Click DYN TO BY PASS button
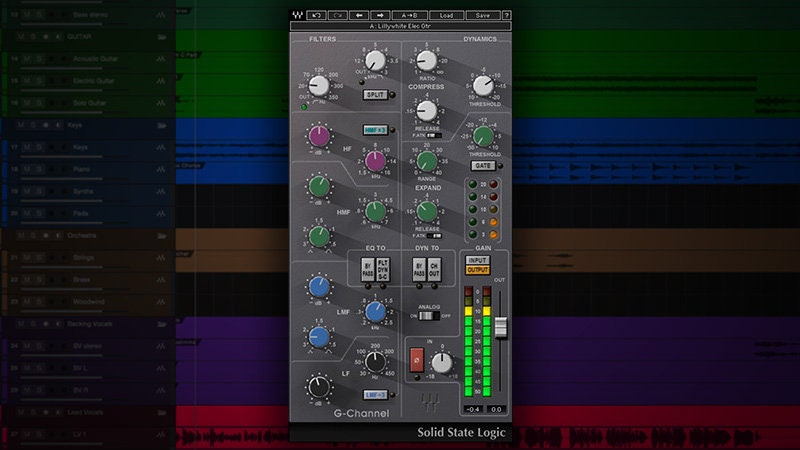The width and height of the screenshot is (800, 450). click(x=419, y=270)
